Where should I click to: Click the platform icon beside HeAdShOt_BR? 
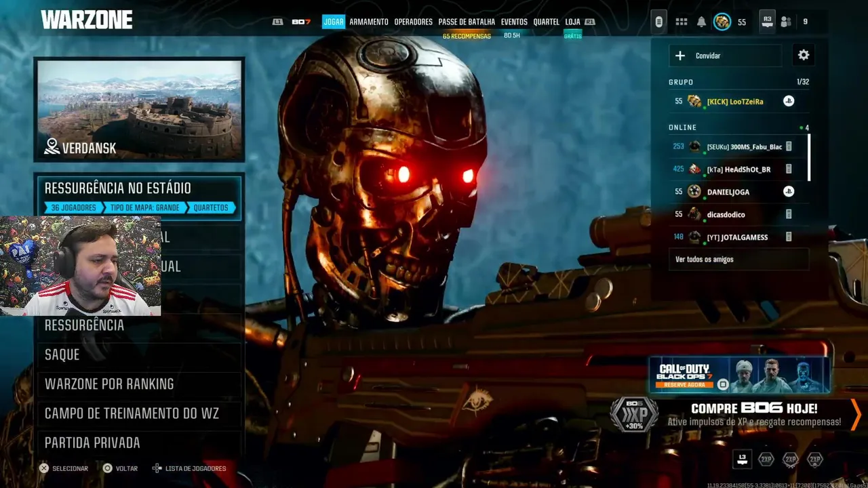coord(789,169)
